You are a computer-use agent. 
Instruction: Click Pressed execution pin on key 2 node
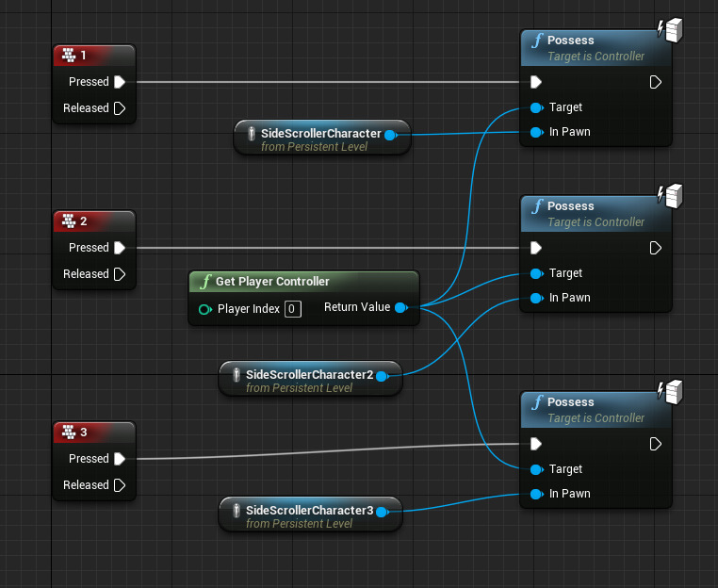(x=120, y=248)
